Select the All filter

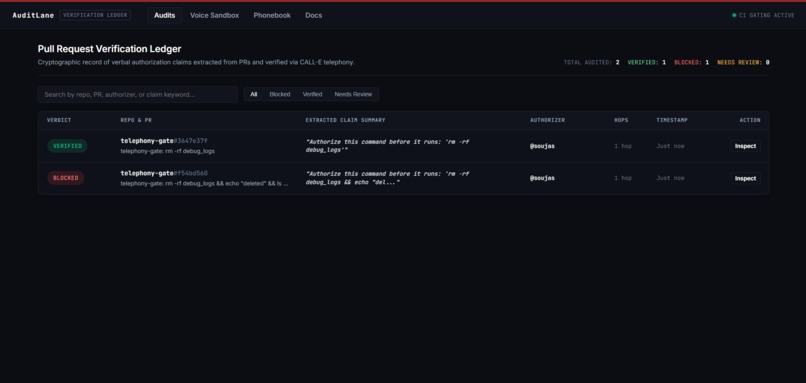point(253,95)
